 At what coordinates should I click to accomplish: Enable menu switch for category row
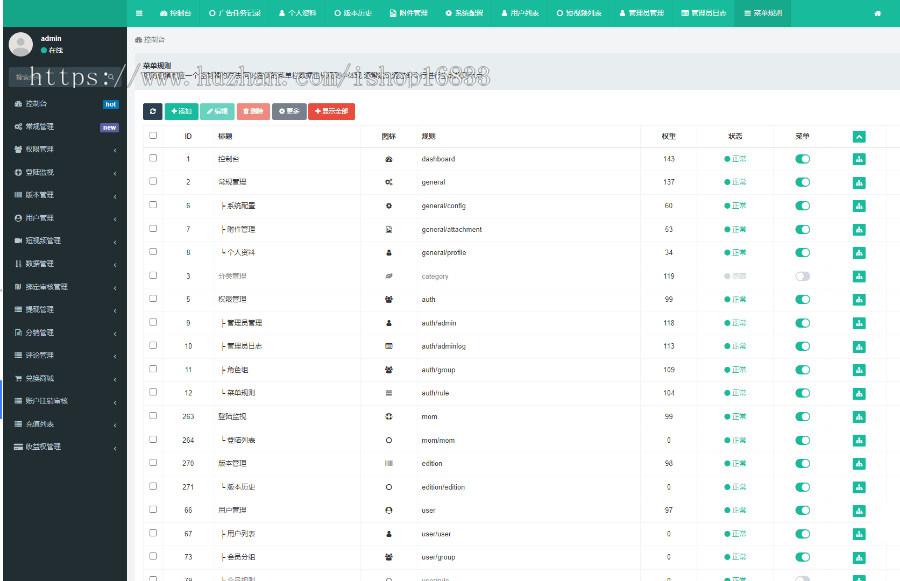click(x=802, y=276)
